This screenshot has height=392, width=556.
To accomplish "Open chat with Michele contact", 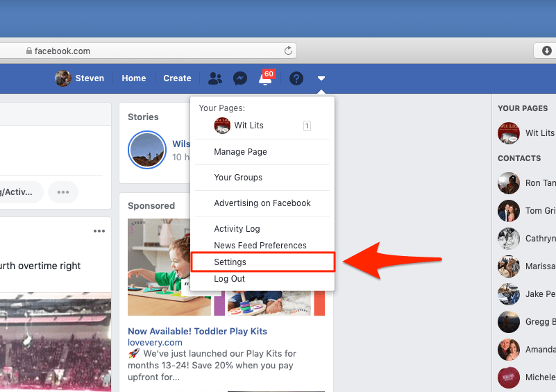I will [527, 377].
